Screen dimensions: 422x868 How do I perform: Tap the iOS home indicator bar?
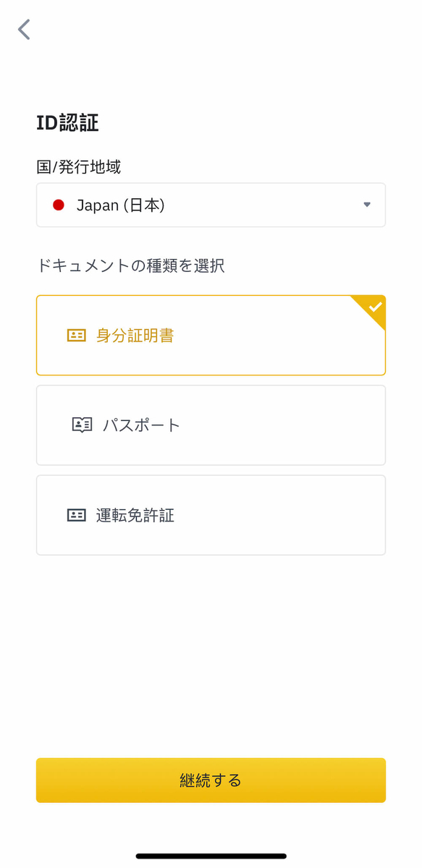tap(211, 856)
